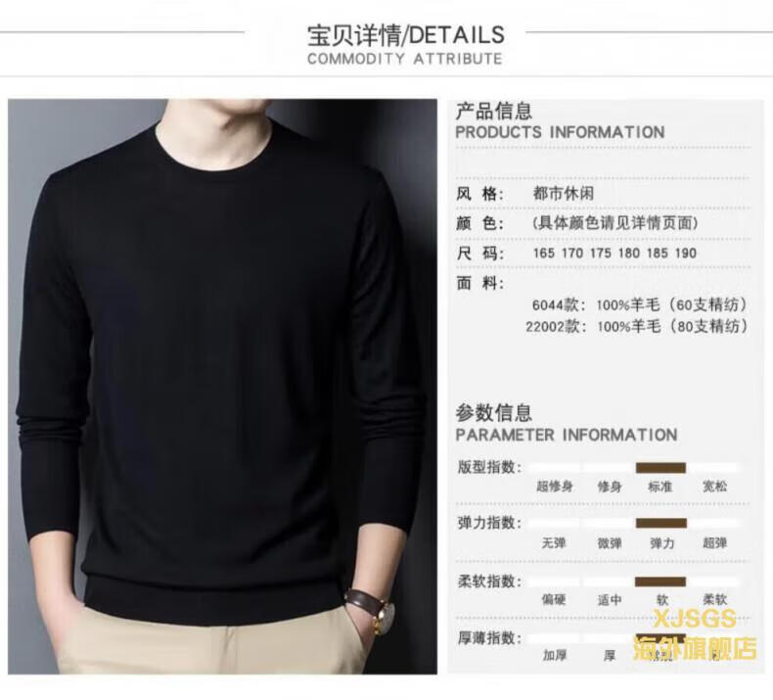This screenshot has width=773, height=700.
Task: Click the 超修身 fit label
Action: (x=555, y=487)
